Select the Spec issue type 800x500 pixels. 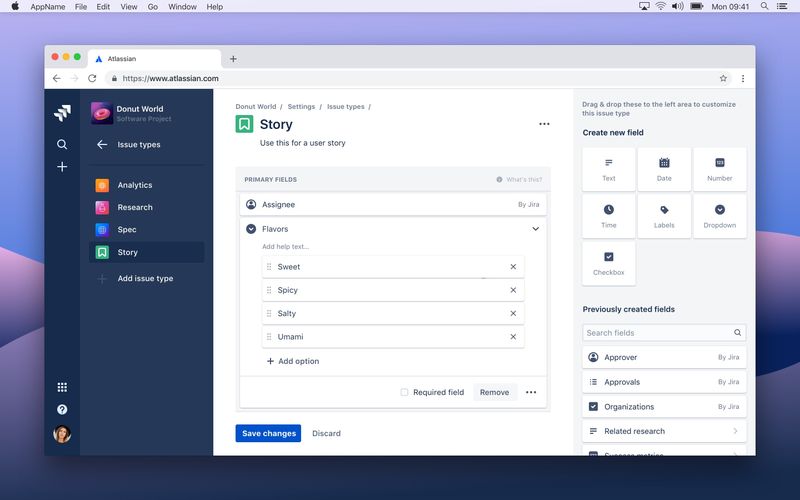146,230
